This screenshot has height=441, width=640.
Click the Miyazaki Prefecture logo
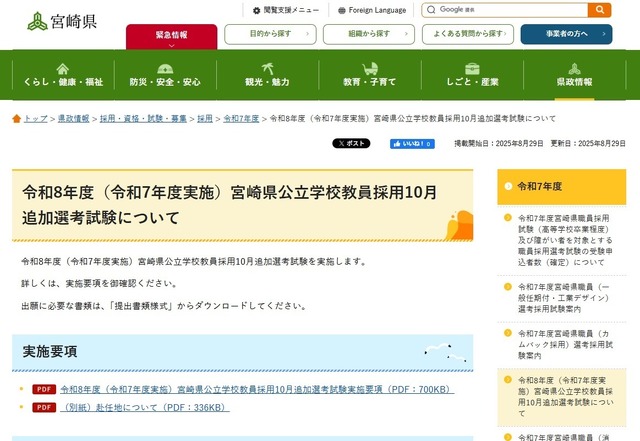pos(62,21)
